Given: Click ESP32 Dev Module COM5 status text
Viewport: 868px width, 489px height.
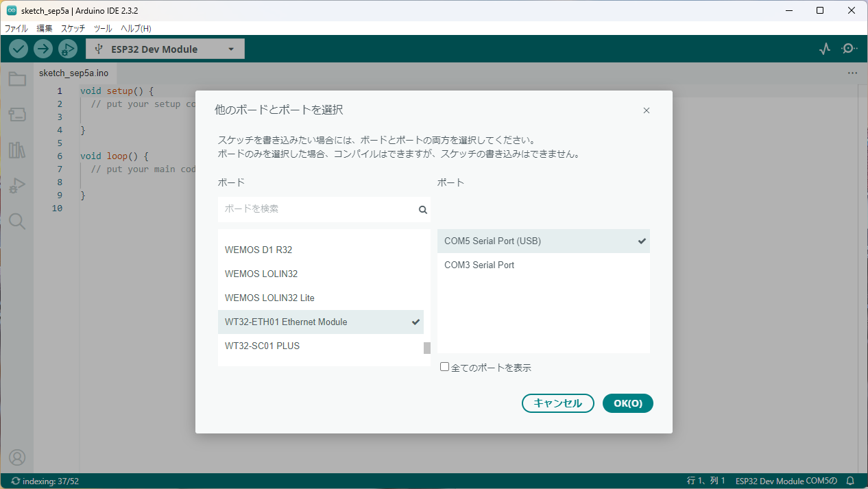Looking at the screenshot, I should coord(786,481).
